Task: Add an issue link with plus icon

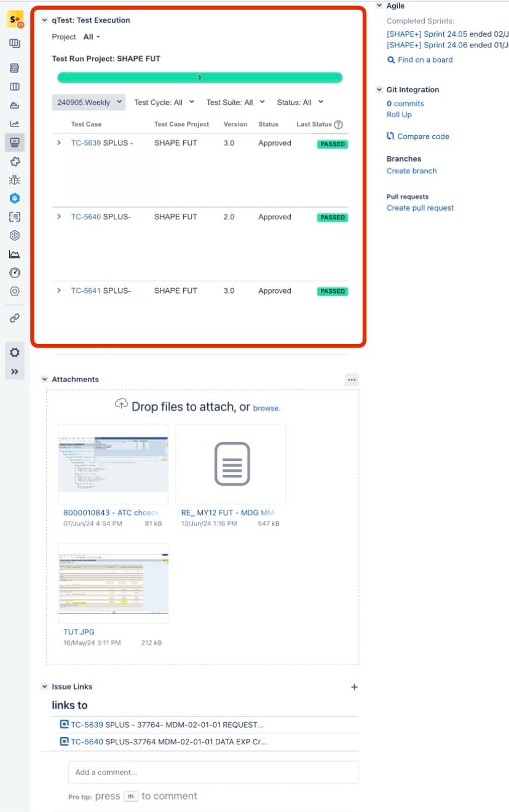Action: [354, 687]
